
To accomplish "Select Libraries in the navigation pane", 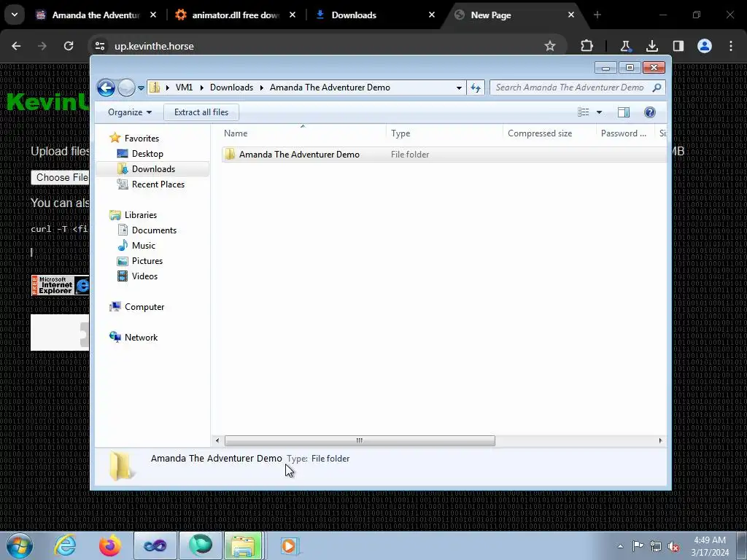I will pyautogui.click(x=141, y=215).
